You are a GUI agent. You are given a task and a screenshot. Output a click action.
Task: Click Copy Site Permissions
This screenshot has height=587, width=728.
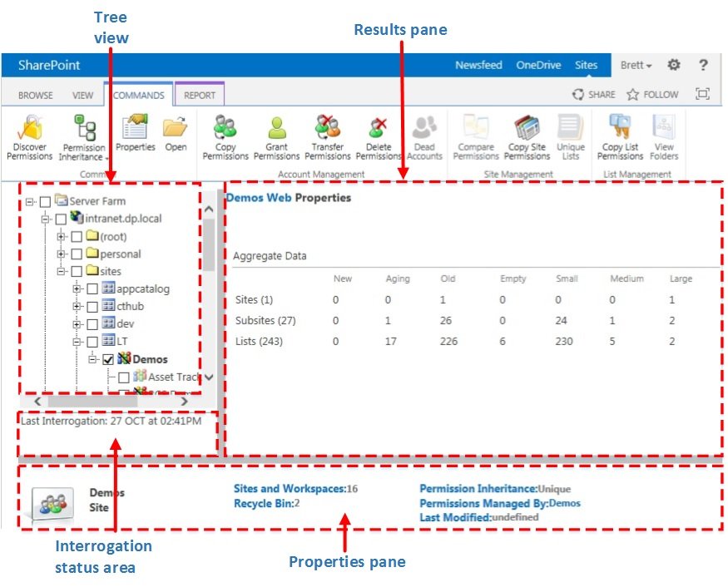click(527, 137)
